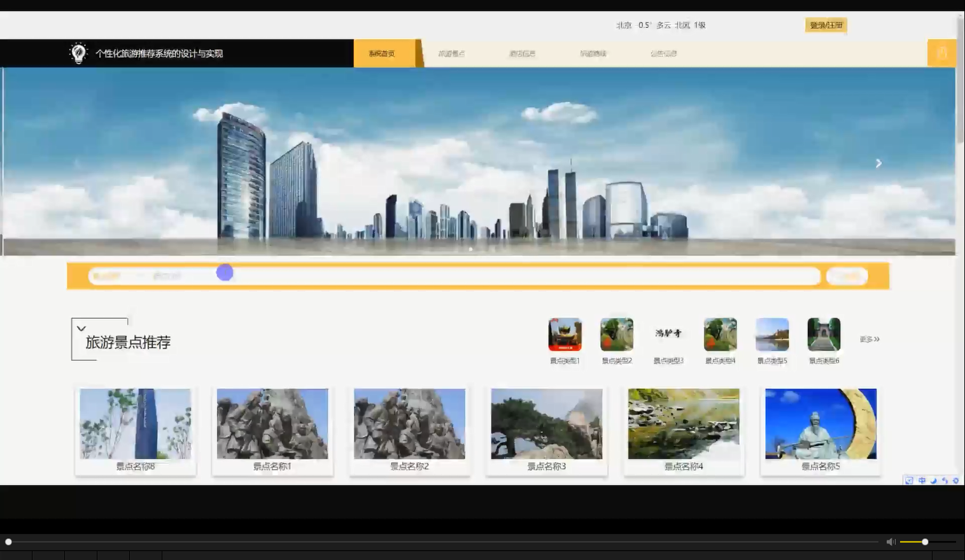Open the 景点类型3 category icon
The width and height of the screenshot is (965, 560).
(668, 335)
